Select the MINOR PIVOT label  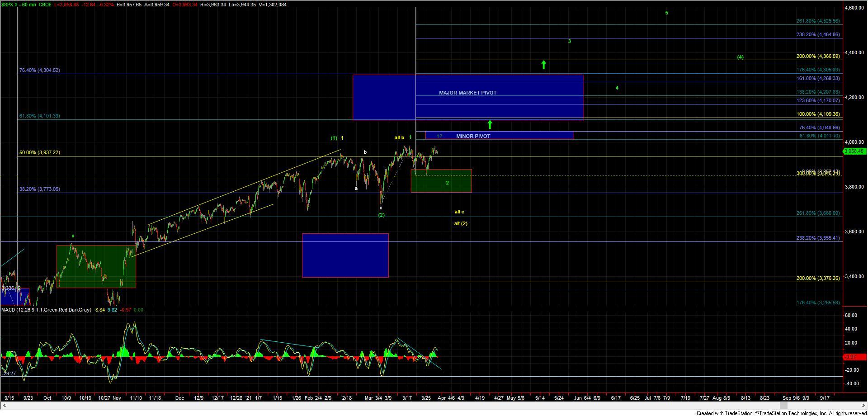[473, 136]
